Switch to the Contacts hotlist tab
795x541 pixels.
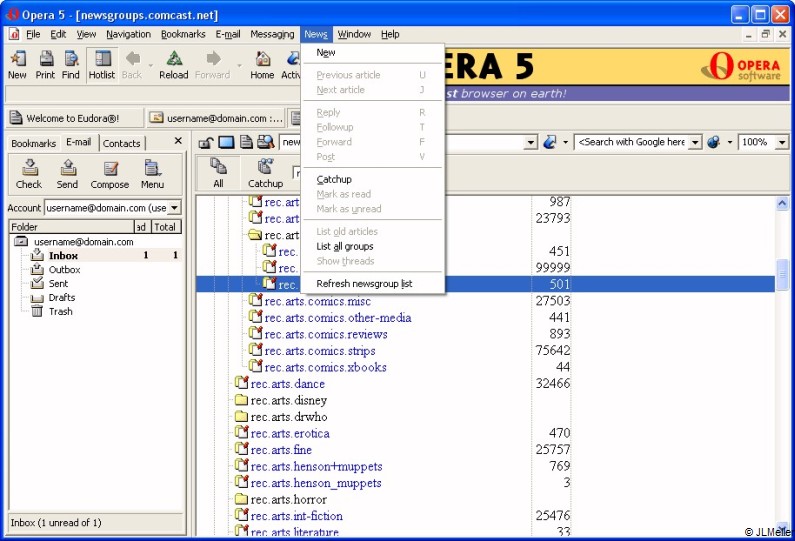[122, 143]
